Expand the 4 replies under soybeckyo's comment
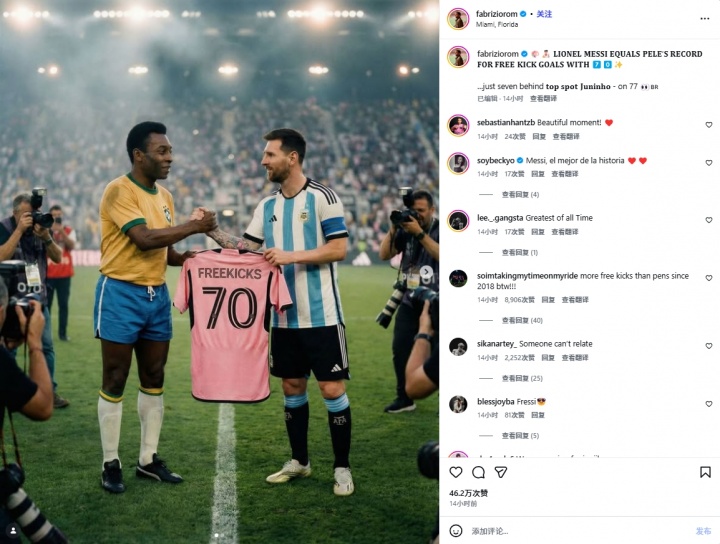 point(520,195)
